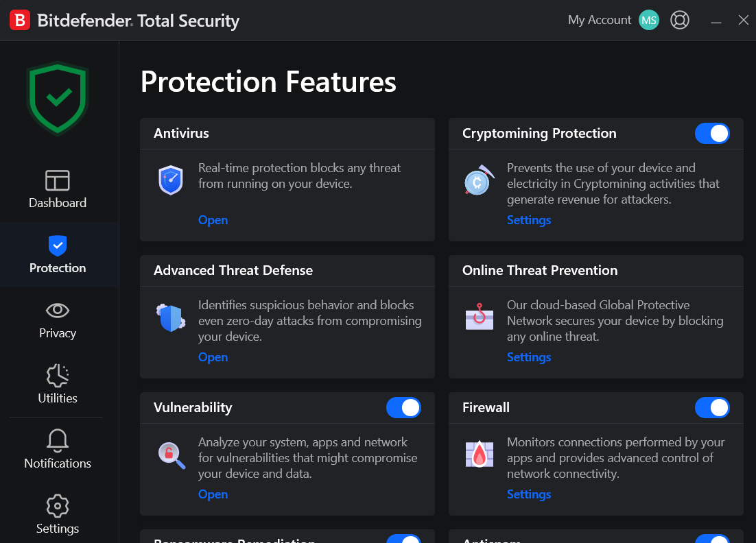Click the Vulnerability magnifier lock icon
This screenshot has height=543, width=756.
point(172,455)
